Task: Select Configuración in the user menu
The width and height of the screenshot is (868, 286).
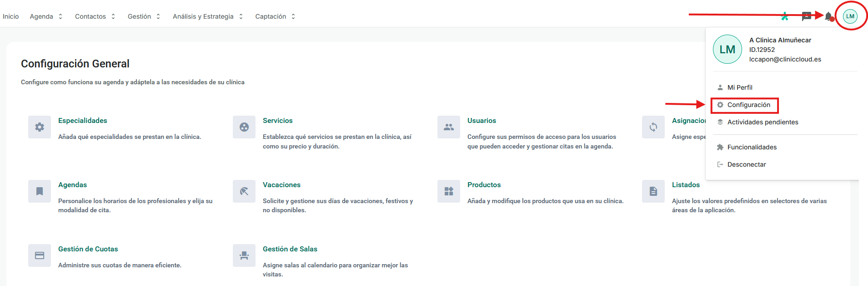Action: [x=748, y=105]
